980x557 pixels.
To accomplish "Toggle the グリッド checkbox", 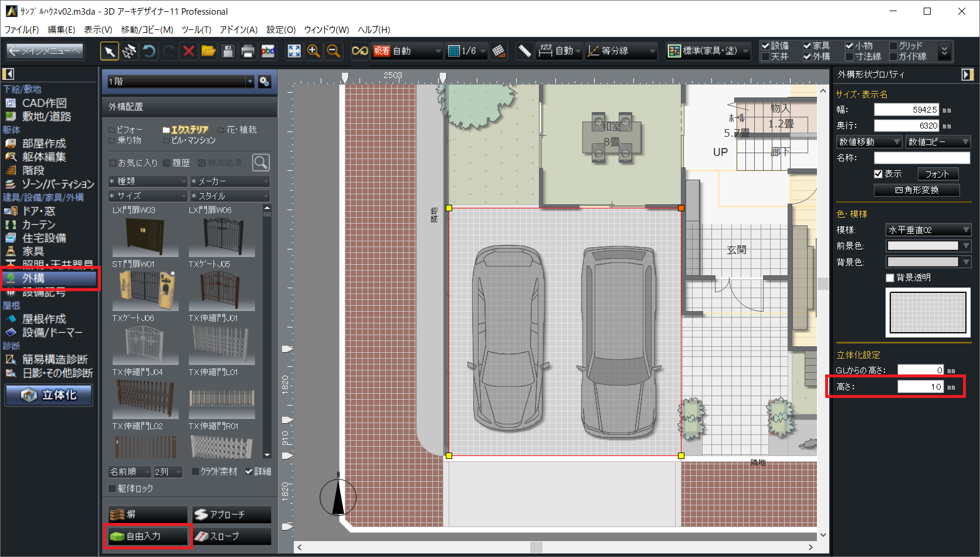I will tap(894, 46).
